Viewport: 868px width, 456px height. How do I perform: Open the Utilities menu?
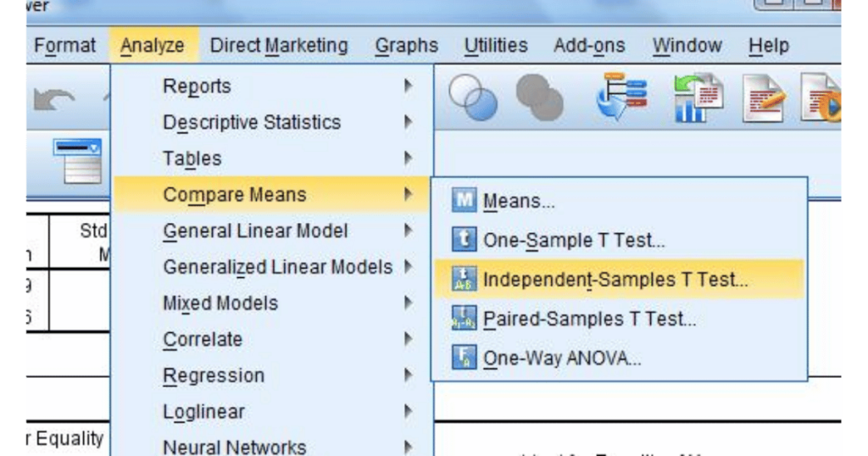point(496,46)
